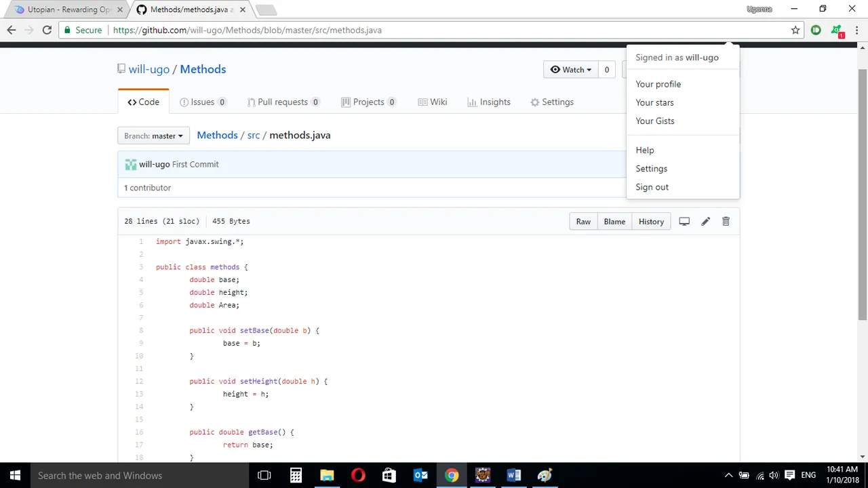868x488 pixels.
Task: Open the Branch: master dropdown
Action: [153, 136]
